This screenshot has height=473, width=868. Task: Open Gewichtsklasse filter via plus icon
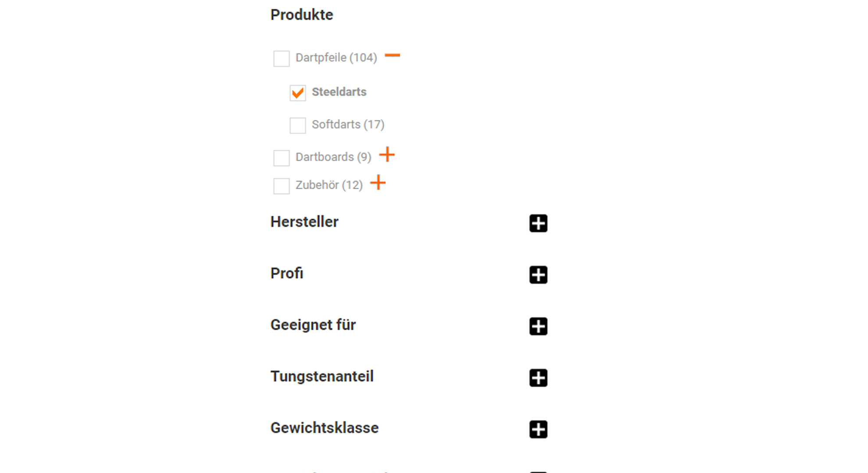pos(538,429)
